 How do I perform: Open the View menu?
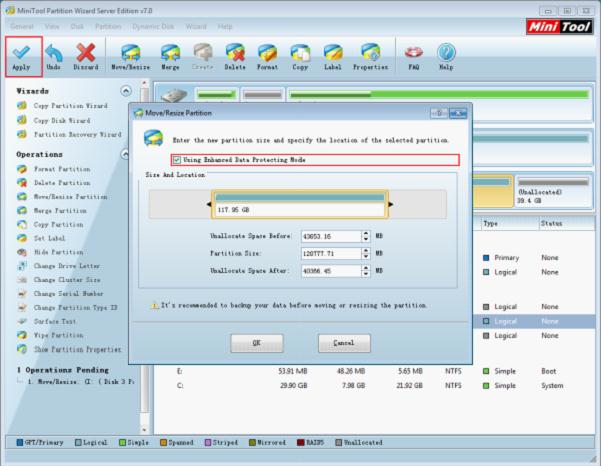click(52, 26)
